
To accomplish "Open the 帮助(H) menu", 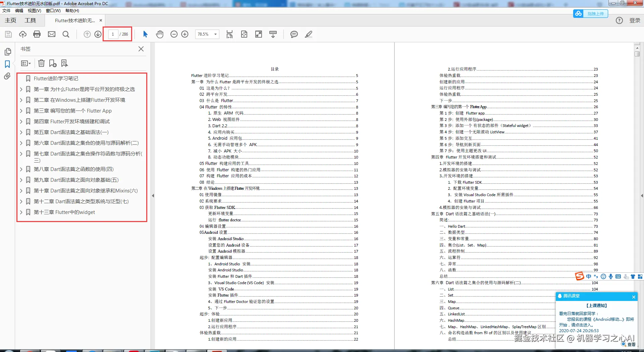I will 72,11.
